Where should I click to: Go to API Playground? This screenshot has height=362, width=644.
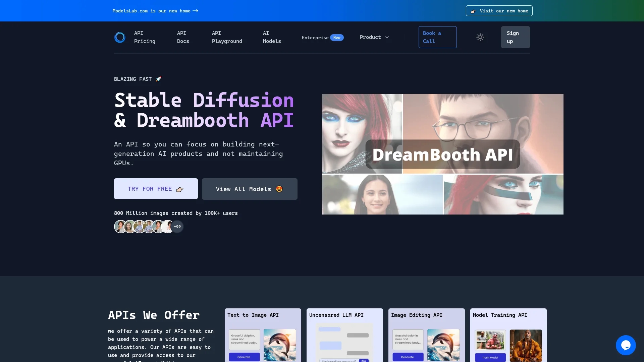pyautogui.click(x=227, y=37)
